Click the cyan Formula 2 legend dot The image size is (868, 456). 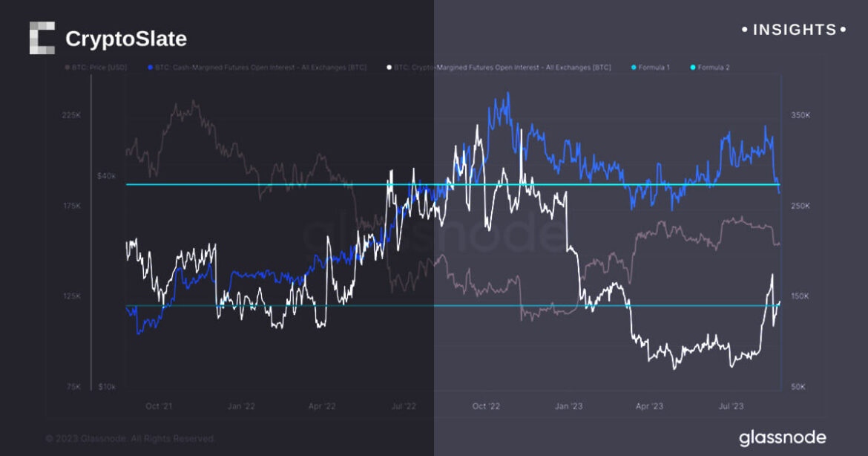(692, 68)
